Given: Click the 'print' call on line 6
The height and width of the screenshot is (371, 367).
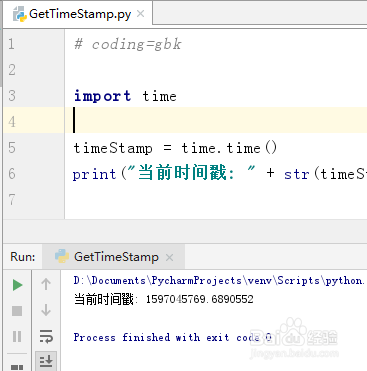Looking at the screenshot, I should point(94,174).
